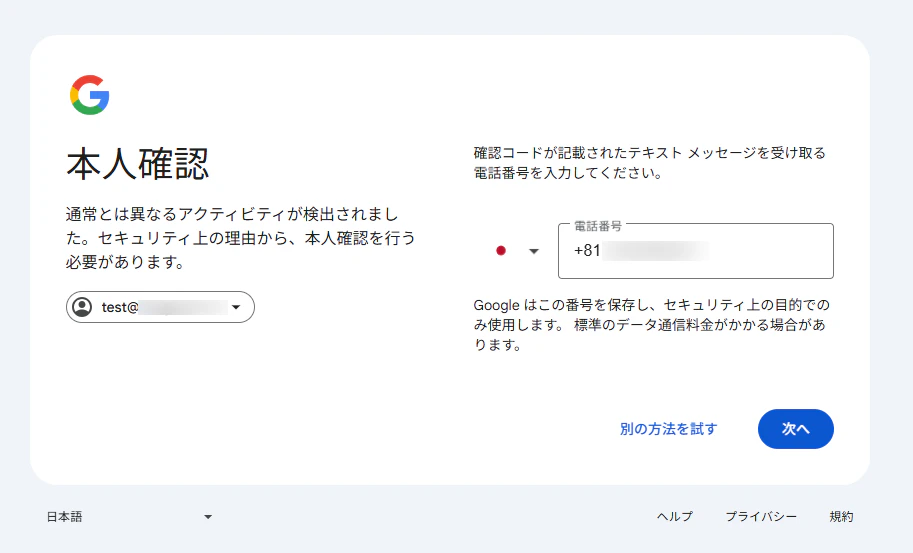Click the 電話番号 phone number input field
The width and height of the screenshot is (913, 553).
tap(696, 251)
